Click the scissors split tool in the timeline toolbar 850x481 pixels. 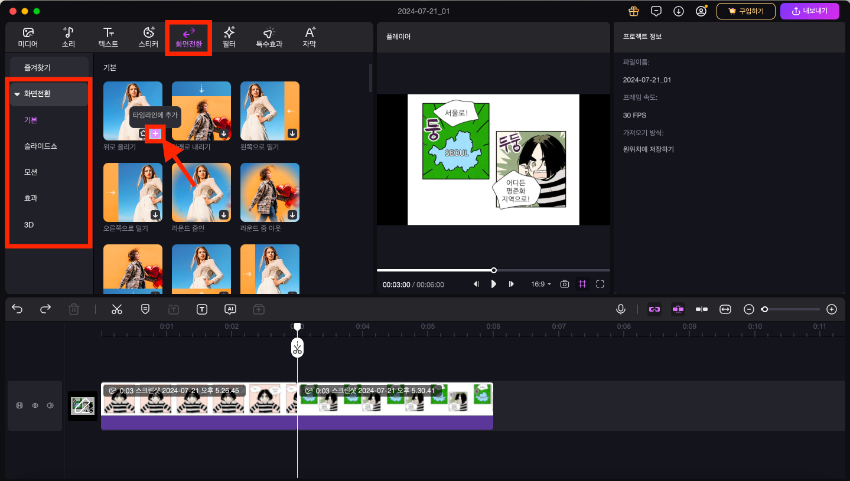[x=117, y=310]
